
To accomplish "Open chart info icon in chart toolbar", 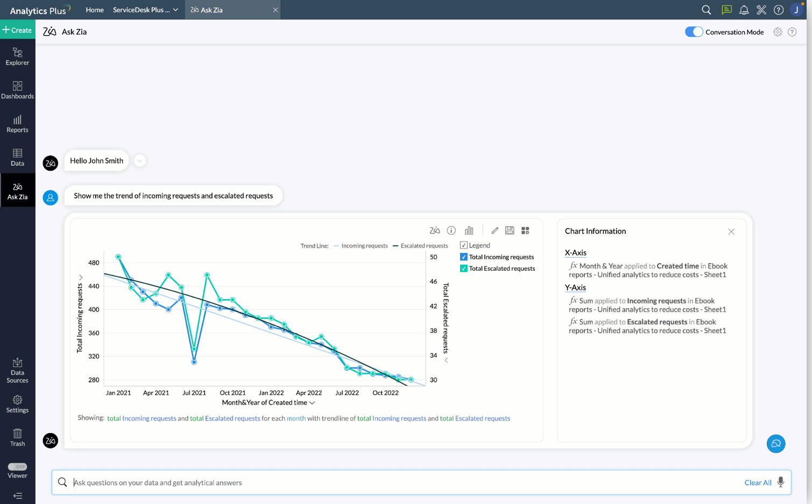I will tap(451, 231).
